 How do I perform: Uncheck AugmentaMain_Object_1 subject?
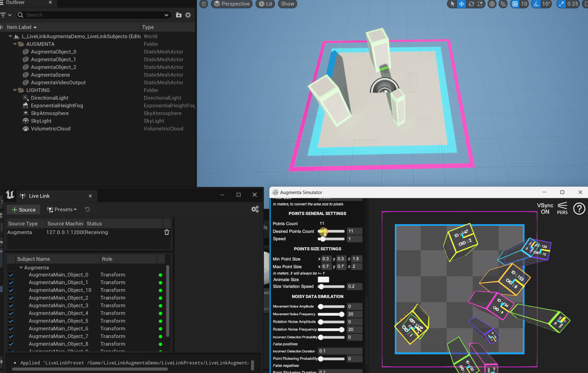(11, 282)
